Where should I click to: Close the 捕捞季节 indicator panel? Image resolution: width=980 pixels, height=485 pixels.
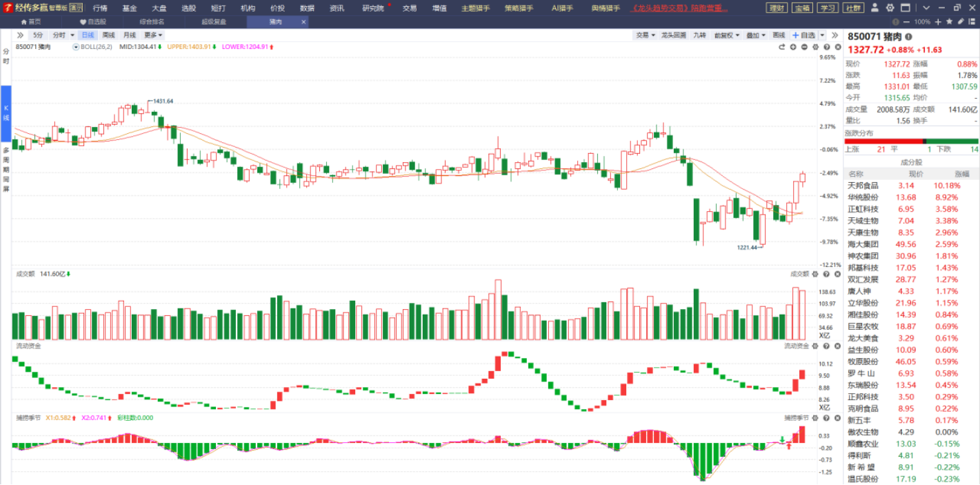[837, 418]
